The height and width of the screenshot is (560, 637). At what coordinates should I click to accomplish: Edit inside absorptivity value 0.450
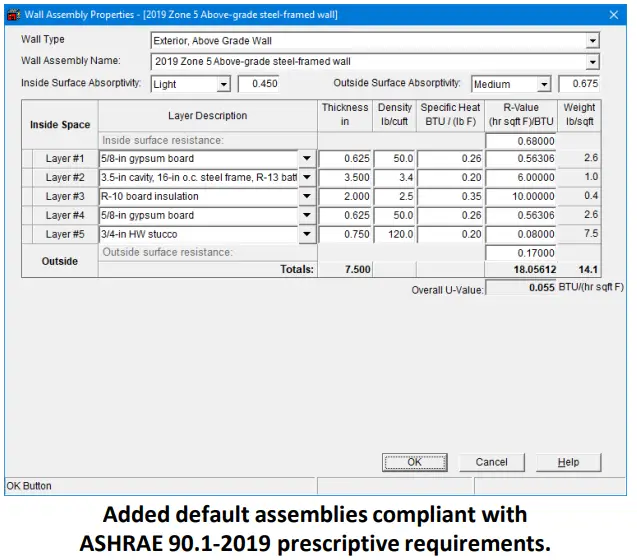point(258,84)
